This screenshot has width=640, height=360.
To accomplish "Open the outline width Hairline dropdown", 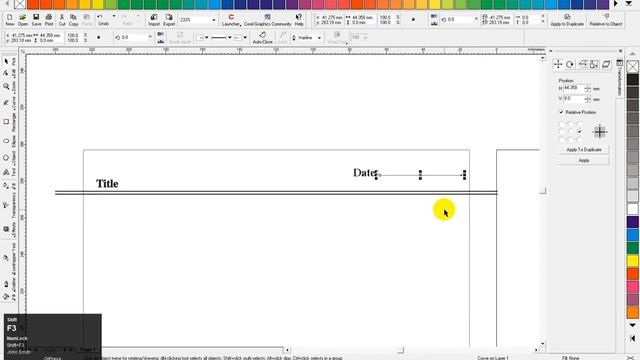I will point(319,38).
